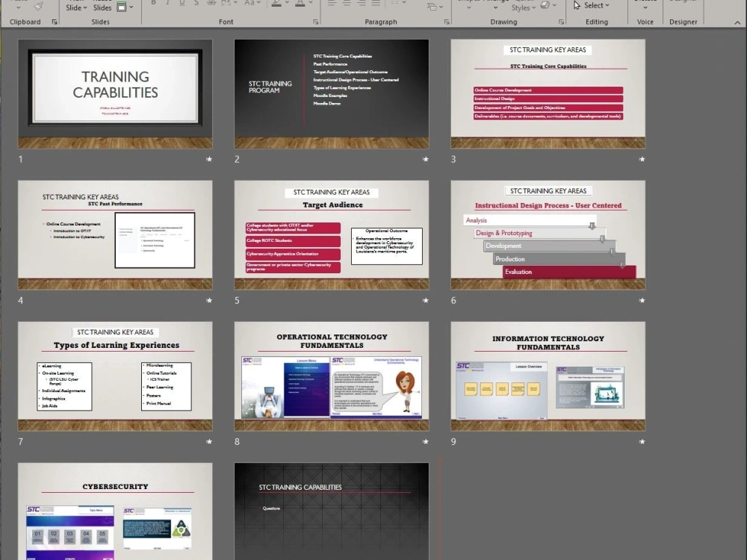
Task: Click the Designer group label
Action: point(684,22)
